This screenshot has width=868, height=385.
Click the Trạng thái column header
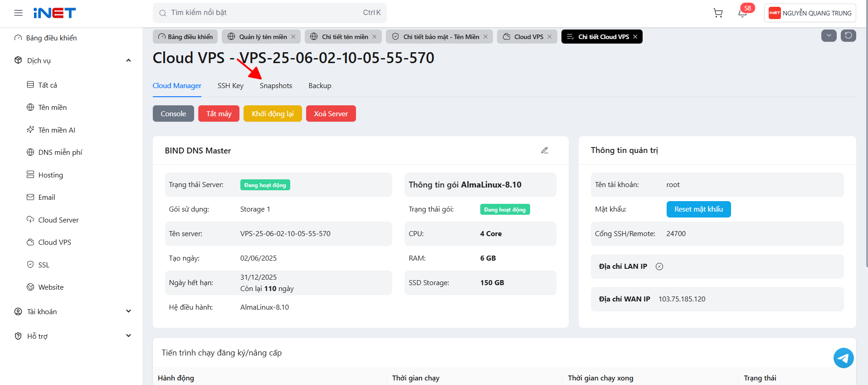760,378
